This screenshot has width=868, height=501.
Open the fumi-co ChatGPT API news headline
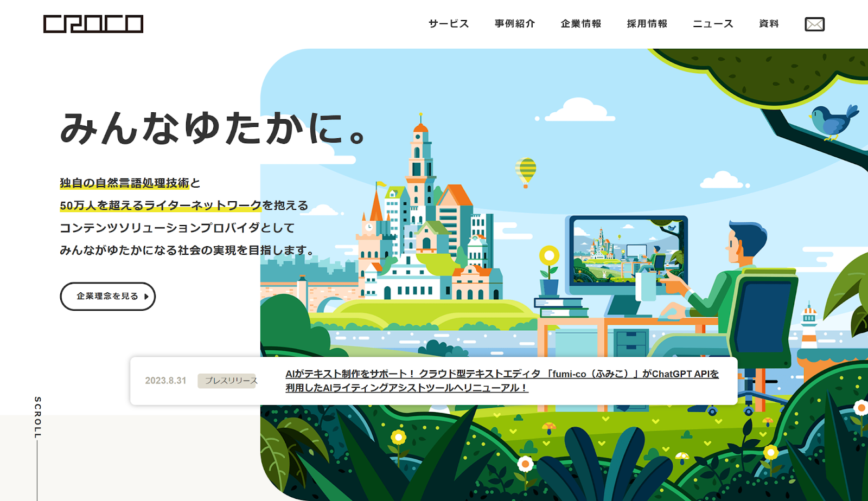coord(502,381)
